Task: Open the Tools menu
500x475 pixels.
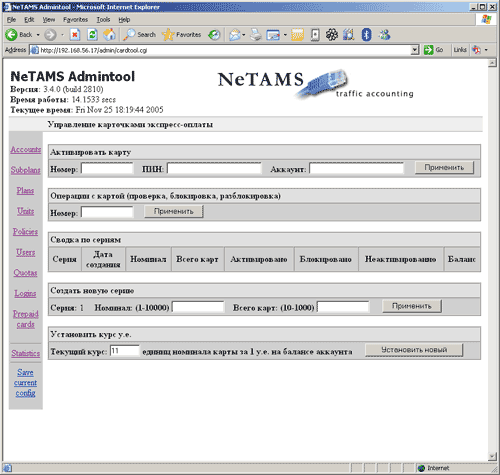Action: [x=103, y=20]
